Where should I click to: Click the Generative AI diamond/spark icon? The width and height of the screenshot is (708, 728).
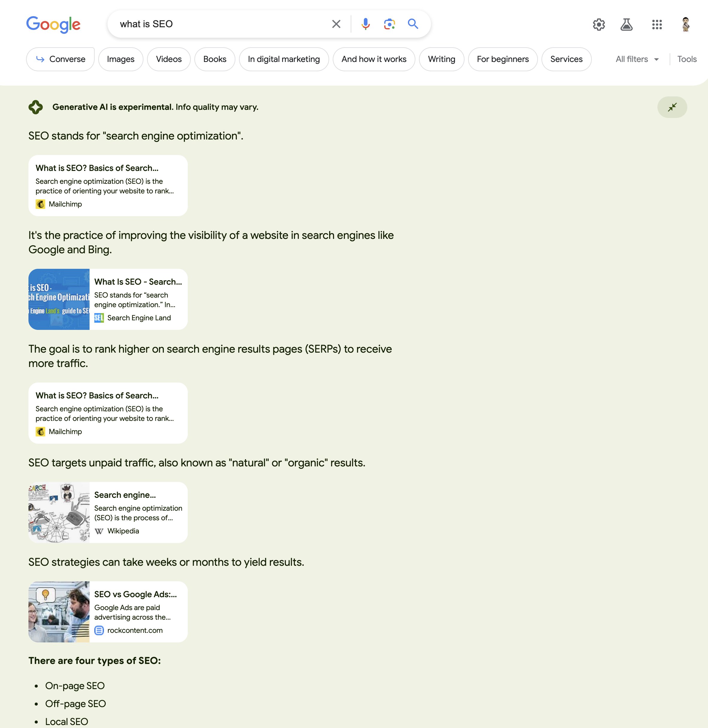click(x=36, y=107)
